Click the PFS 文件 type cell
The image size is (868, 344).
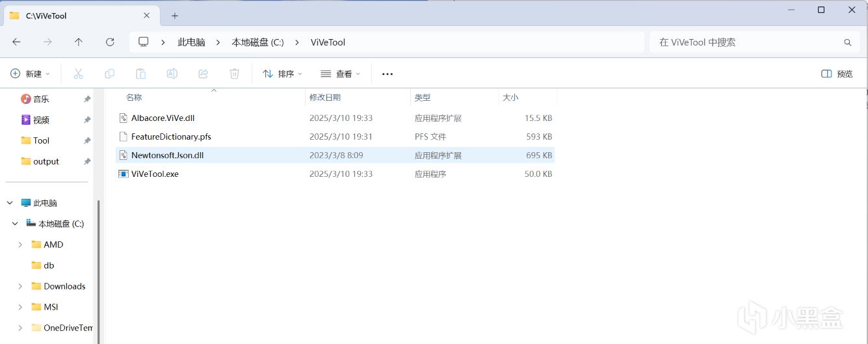point(430,137)
